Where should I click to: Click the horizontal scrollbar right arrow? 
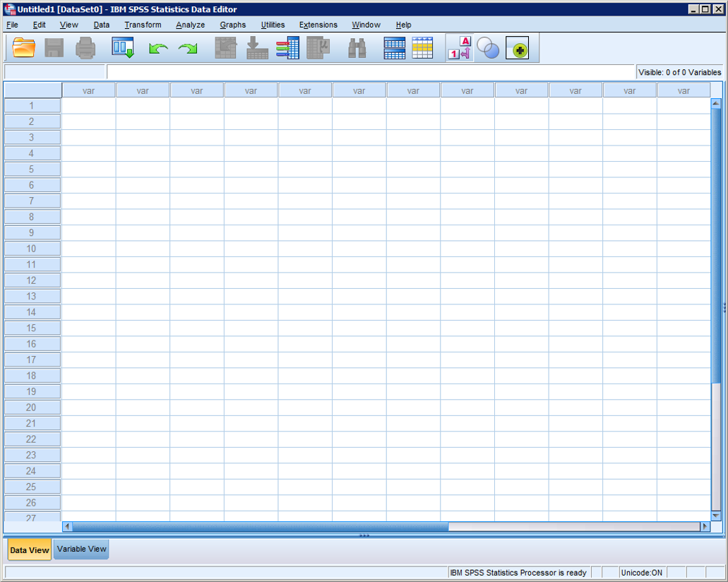pos(705,526)
